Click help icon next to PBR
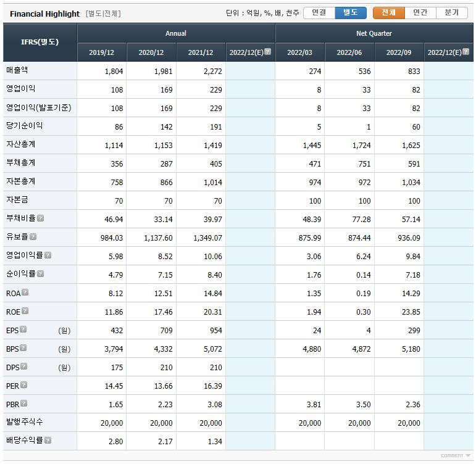Image resolution: width=476 pixels, height=464 pixels. pos(24,404)
